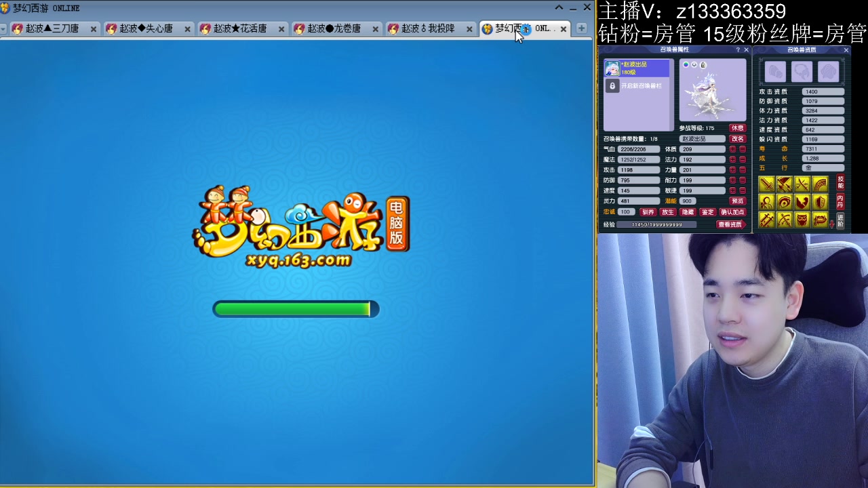Select the rainbow-shaped skill icon
The height and width of the screenshot is (488, 868).
(x=820, y=184)
